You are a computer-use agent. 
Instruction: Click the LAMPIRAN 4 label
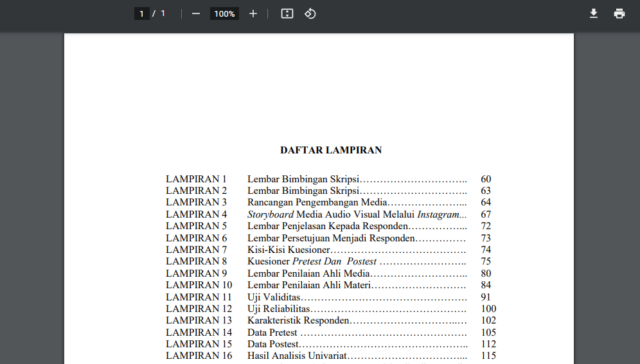tap(196, 214)
